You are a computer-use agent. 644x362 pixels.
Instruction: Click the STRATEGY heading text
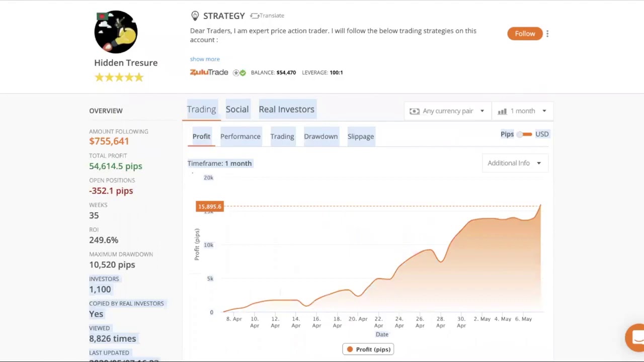pyautogui.click(x=224, y=16)
